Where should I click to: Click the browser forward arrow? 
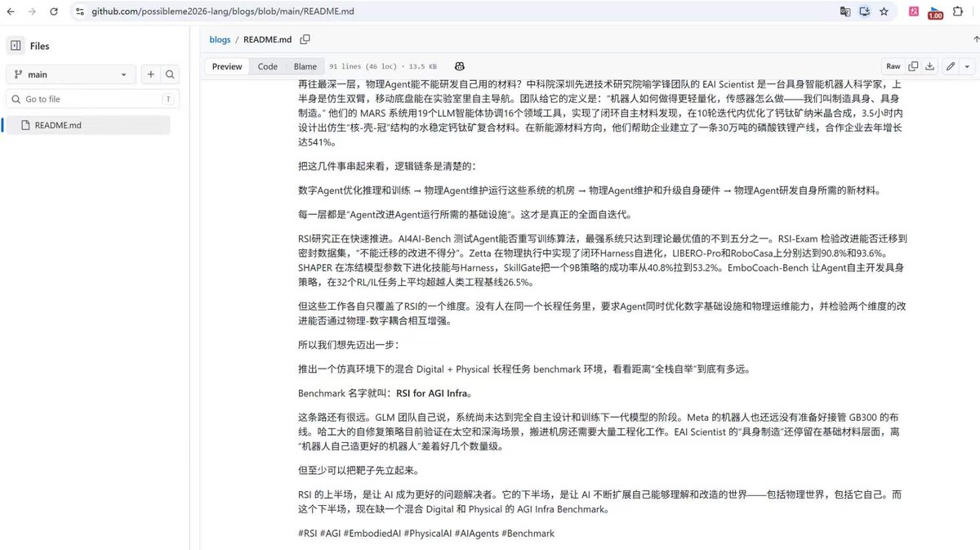point(31,12)
